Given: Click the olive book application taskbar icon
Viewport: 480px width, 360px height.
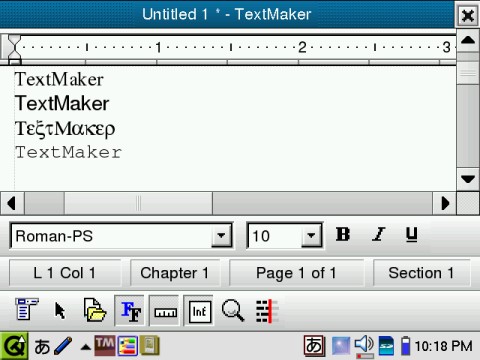Looking at the screenshot, I should pos(149,346).
